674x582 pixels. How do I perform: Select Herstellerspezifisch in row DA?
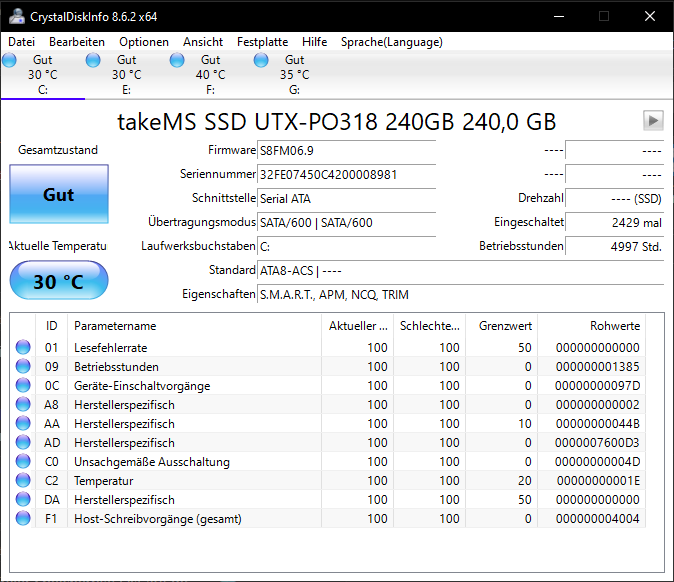(124, 500)
